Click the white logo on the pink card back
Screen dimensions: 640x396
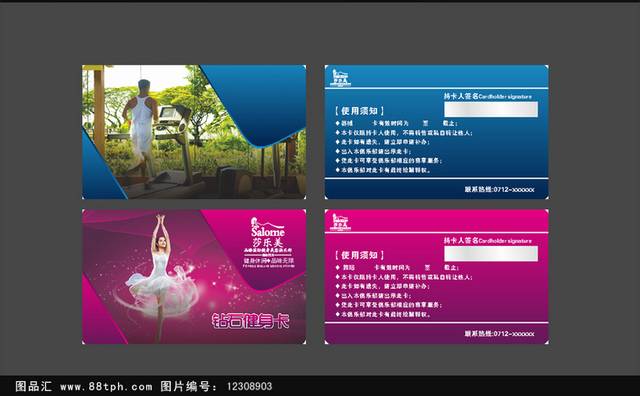(x=340, y=222)
